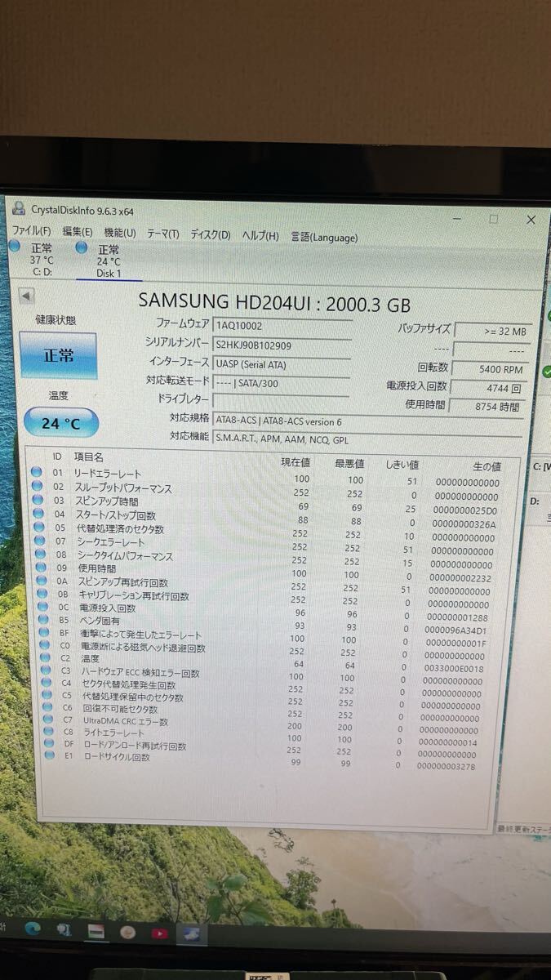The height and width of the screenshot is (980, 551).
Task: Open the ファイル(F) menu
Action: tap(31, 231)
